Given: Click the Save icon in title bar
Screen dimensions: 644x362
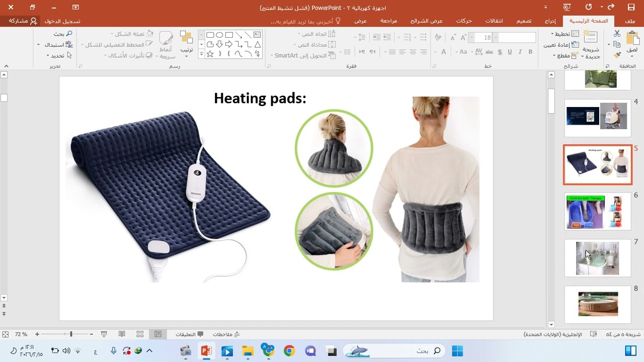Looking at the screenshot, I should [631, 7].
